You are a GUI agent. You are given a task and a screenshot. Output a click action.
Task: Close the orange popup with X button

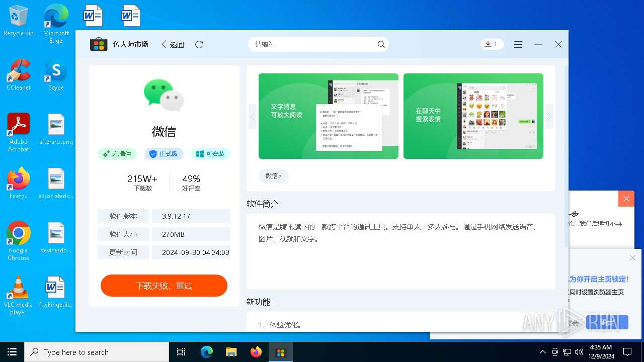(x=626, y=199)
